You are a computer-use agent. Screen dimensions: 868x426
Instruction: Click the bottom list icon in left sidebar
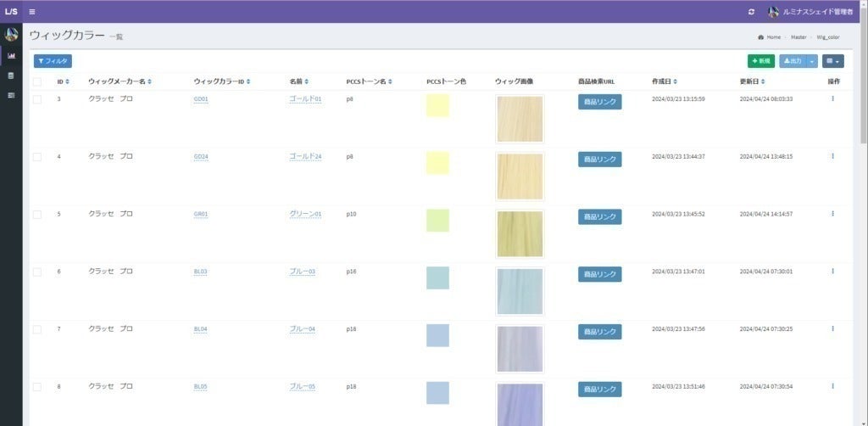[11, 95]
